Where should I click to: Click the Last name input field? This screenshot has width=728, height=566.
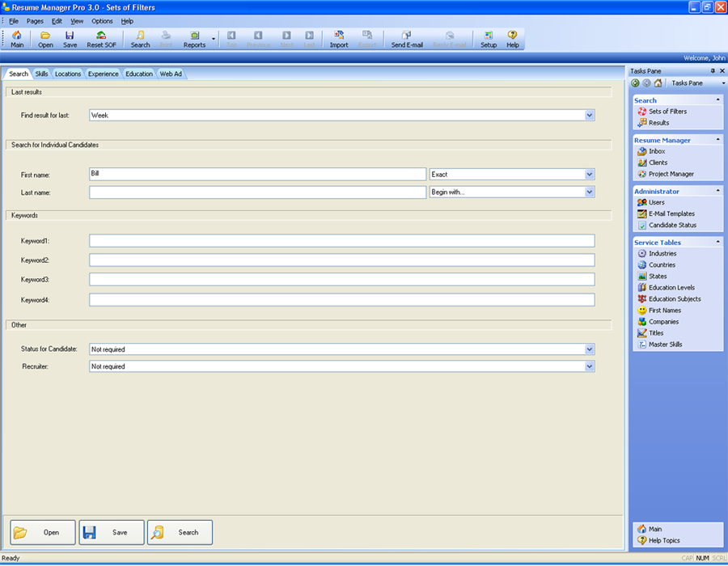click(x=258, y=192)
